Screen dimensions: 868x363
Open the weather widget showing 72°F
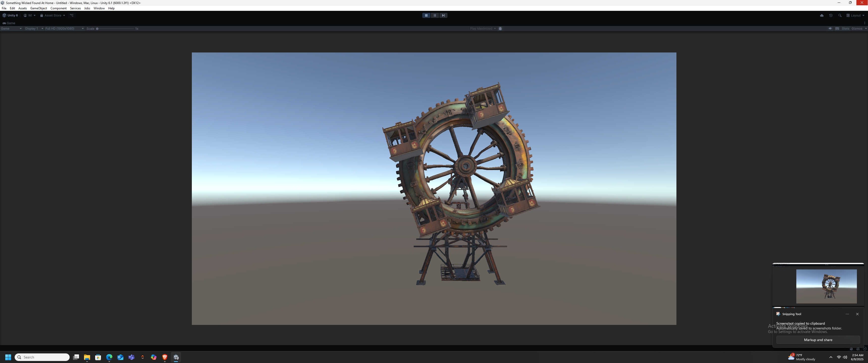pyautogui.click(x=802, y=357)
